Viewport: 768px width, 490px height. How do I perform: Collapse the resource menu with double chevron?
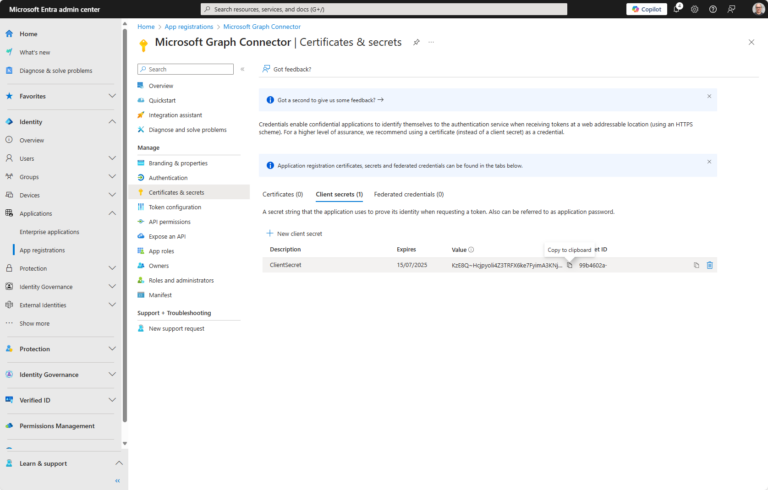(242, 69)
